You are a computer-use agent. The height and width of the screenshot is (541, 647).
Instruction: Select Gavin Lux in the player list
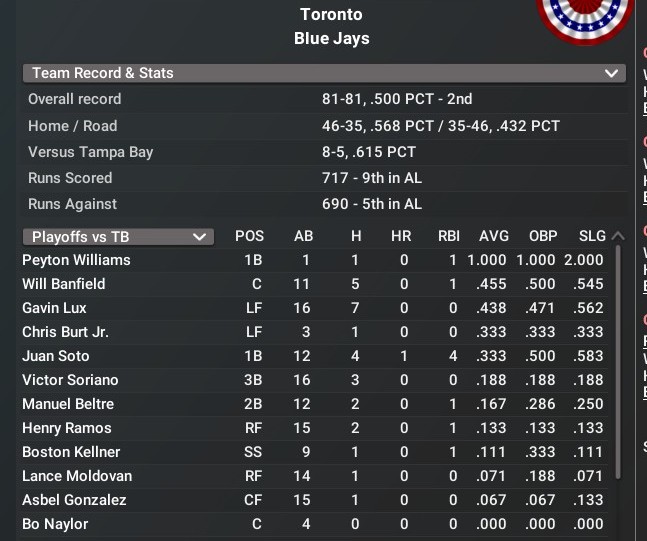click(x=54, y=308)
